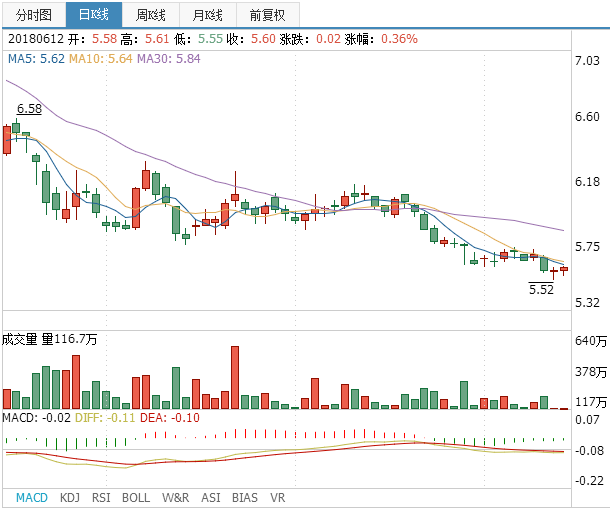Select the BIAS indicator
The height and width of the screenshot is (510, 610).
(x=245, y=498)
